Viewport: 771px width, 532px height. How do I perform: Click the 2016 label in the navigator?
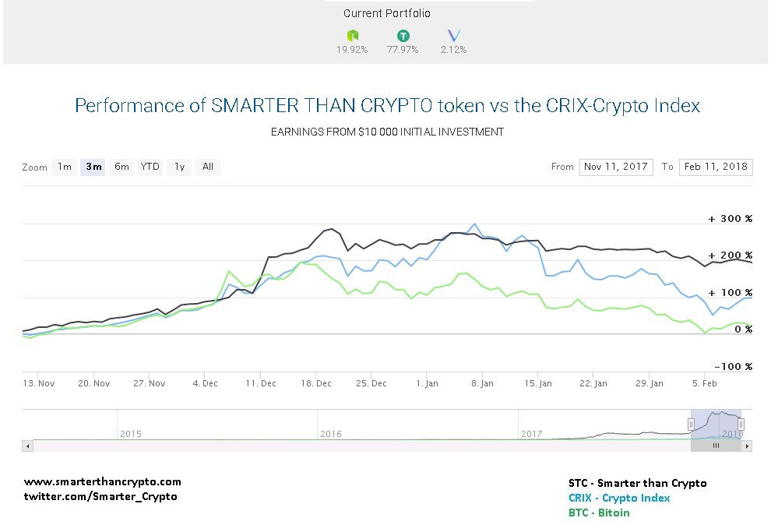330,434
